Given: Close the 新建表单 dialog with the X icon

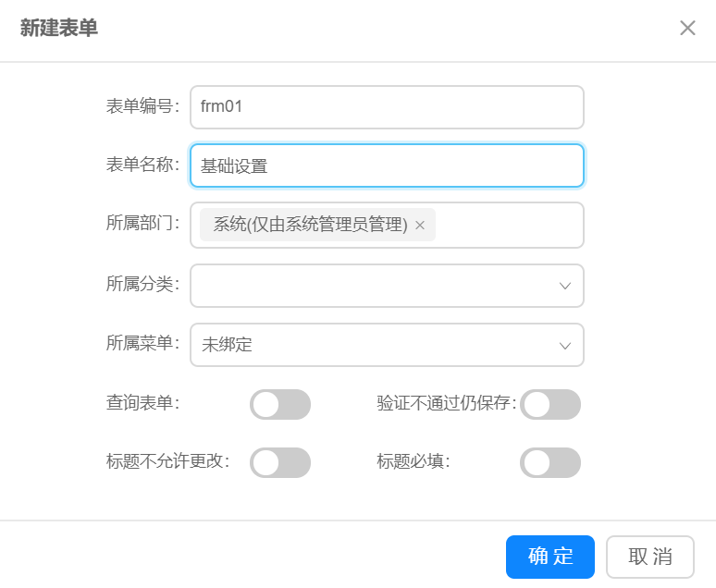Looking at the screenshot, I should pyautogui.click(x=687, y=28).
